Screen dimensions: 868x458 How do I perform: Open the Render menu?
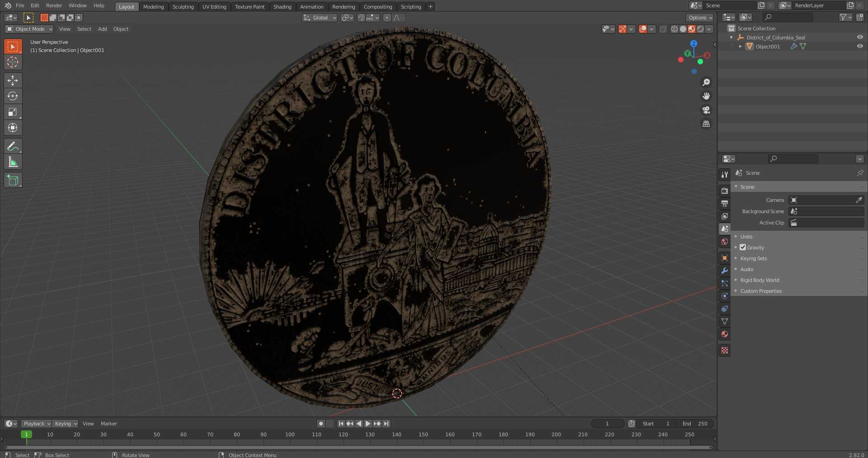[x=54, y=5]
